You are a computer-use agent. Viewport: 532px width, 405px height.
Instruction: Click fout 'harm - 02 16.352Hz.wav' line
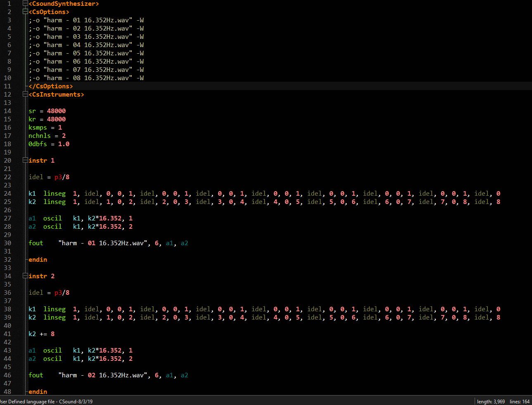pyautogui.click(x=109, y=375)
